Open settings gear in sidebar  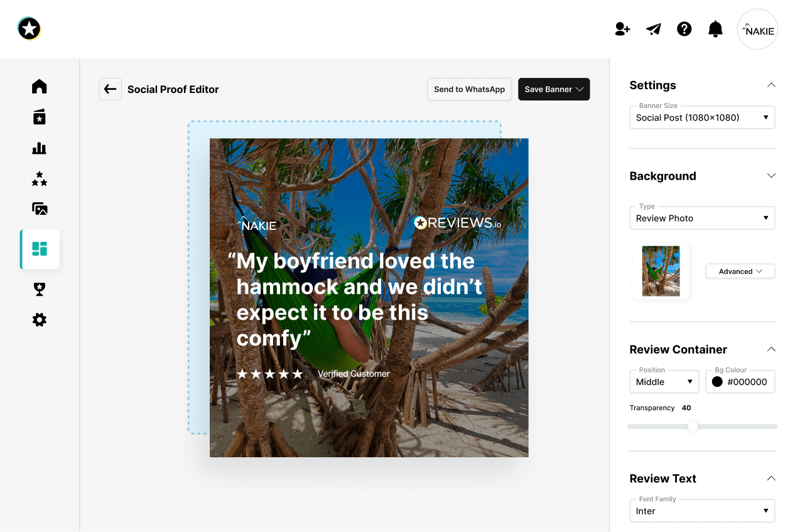pyautogui.click(x=40, y=320)
